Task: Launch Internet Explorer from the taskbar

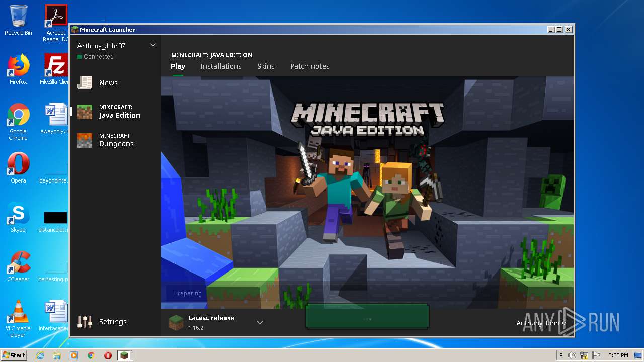Action: [x=40, y=355]
